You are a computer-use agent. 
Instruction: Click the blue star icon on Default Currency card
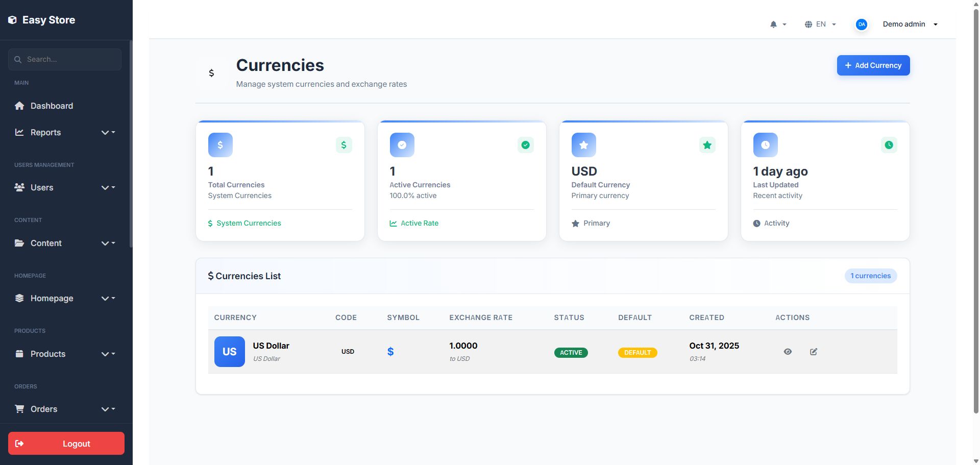pos(584,145)
